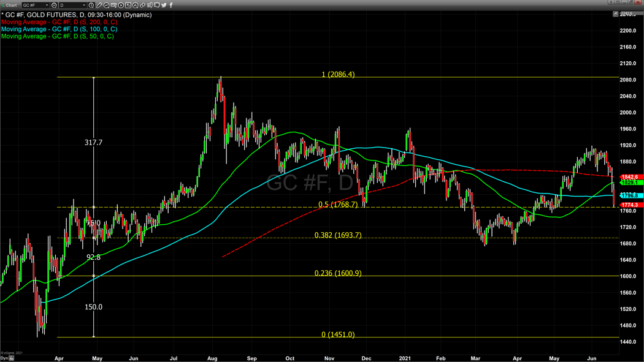Select the 50 Moving Average legend
This screenshot has height=362, width=644.
point(58,36)
